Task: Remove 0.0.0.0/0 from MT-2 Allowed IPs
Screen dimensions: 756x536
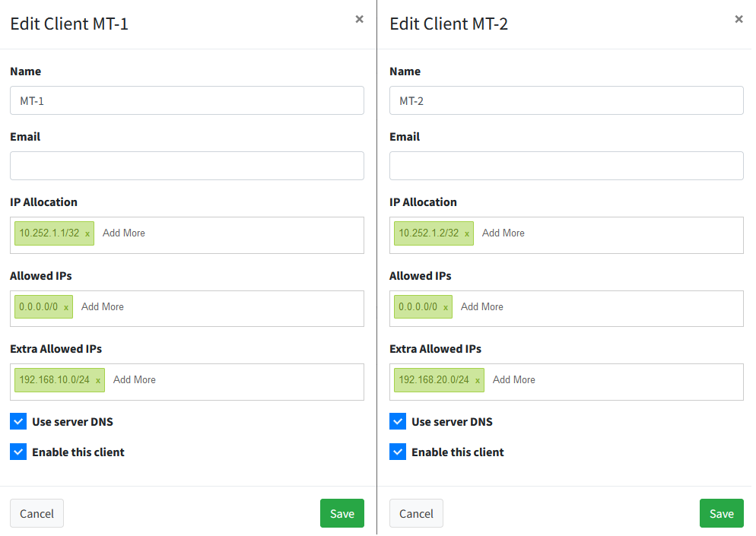Action: (445, 306)
